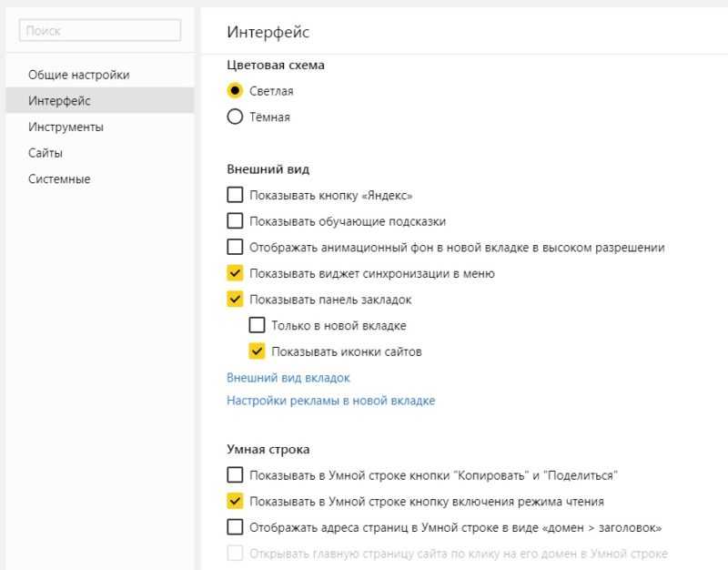Uncheck the reading mode button option
Viewport: 728px width, 570px height.
coord(235,501)
